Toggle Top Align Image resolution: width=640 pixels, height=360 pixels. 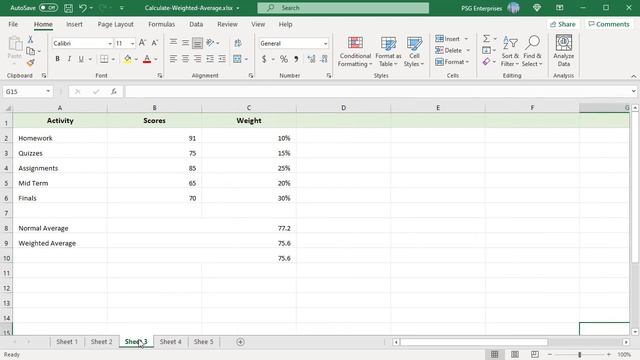(173, 42)
